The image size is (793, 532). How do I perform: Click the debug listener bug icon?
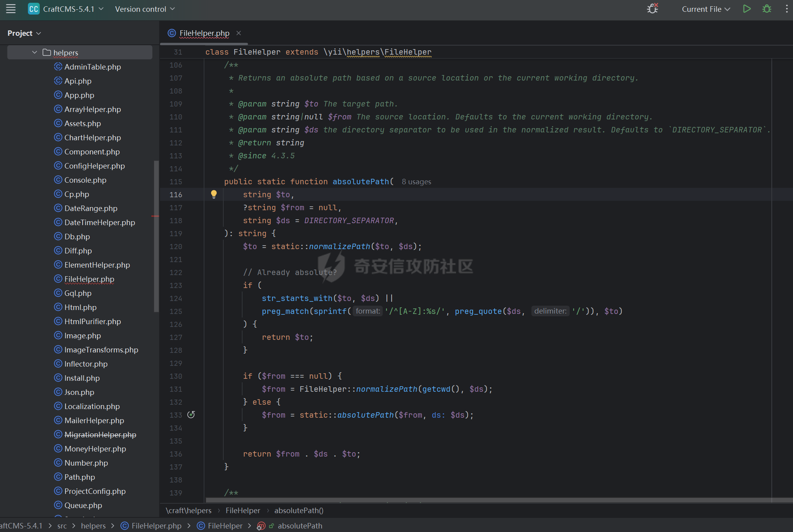coord(653,9)
